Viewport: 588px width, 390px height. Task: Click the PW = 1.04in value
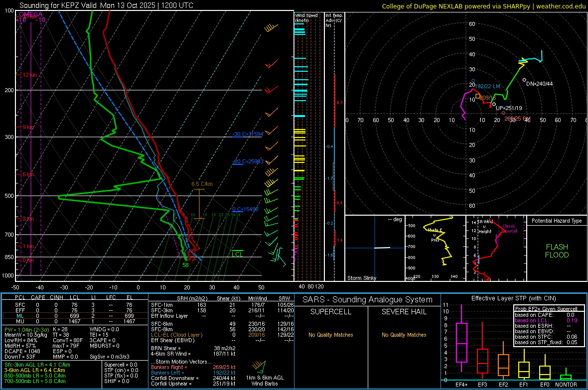(26, 329)
